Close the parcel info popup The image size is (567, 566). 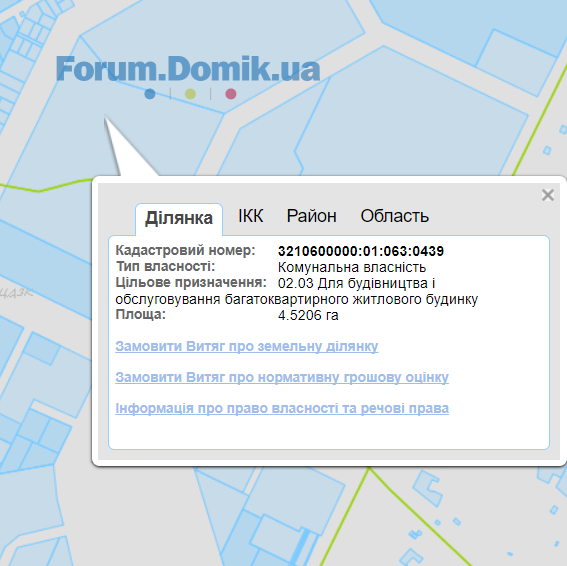(548, 195)
